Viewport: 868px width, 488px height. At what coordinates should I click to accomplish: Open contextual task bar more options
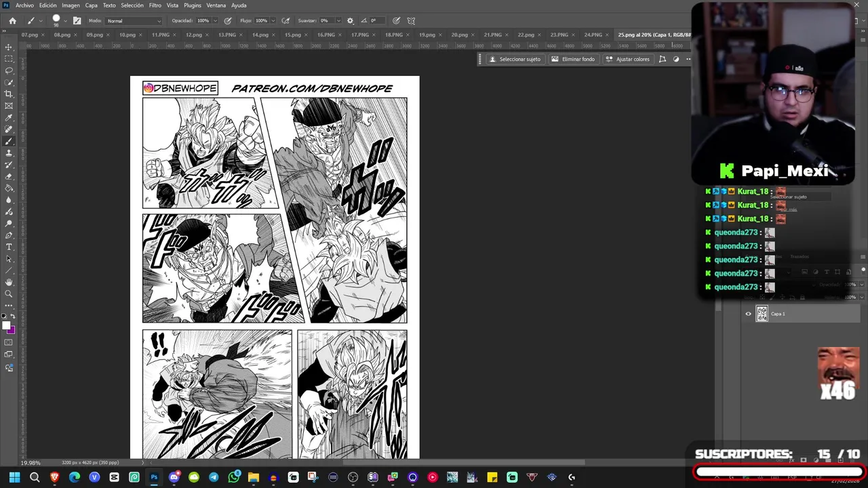pos(688,59)
